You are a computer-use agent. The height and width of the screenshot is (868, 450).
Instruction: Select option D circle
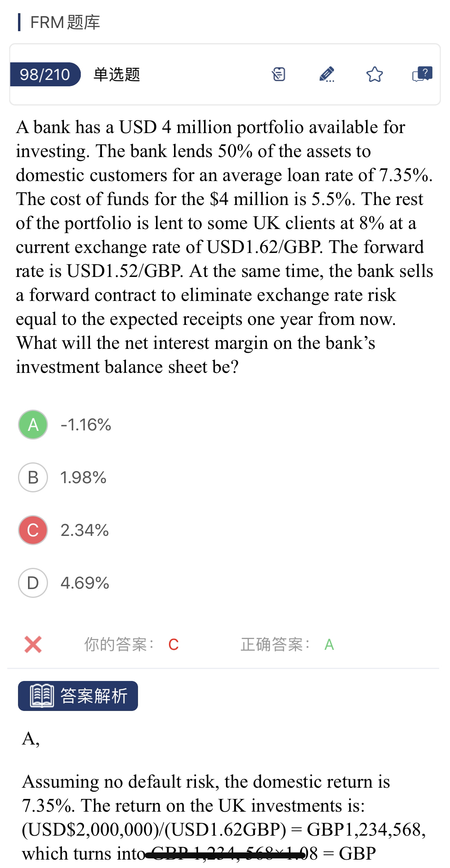point(33,583)
